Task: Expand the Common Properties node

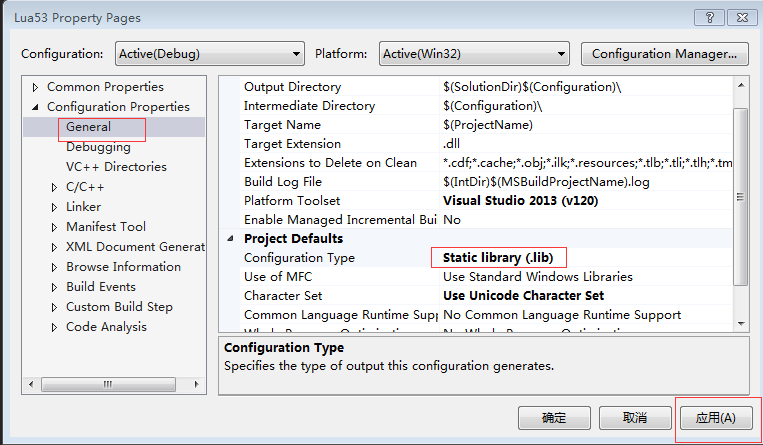Action: pos(37,87)
